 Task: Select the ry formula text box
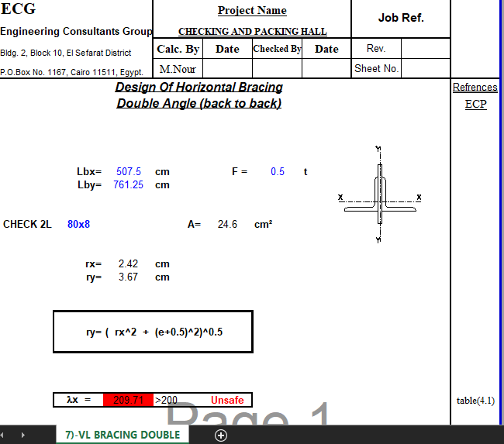153,332
